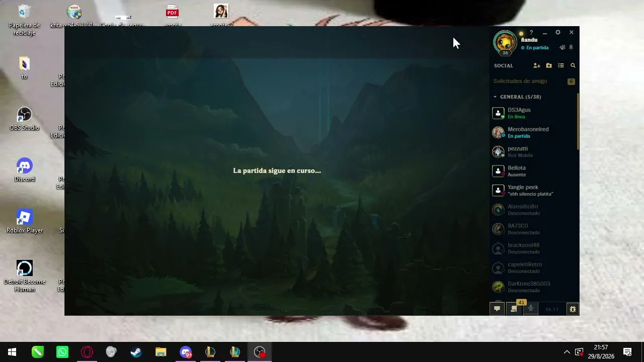Screen dimensions: 644x362
Task: Click the friend requests count badge 6
Action: (571, 81)
